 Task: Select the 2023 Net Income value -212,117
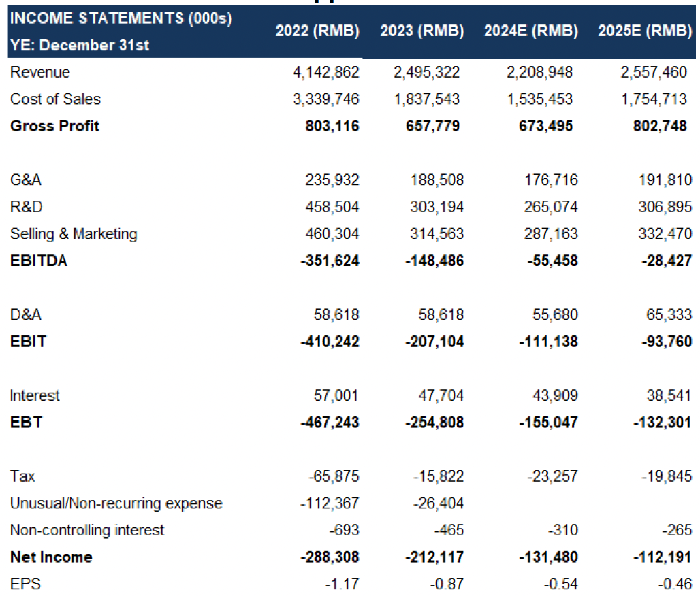click(x=434, y=557)
